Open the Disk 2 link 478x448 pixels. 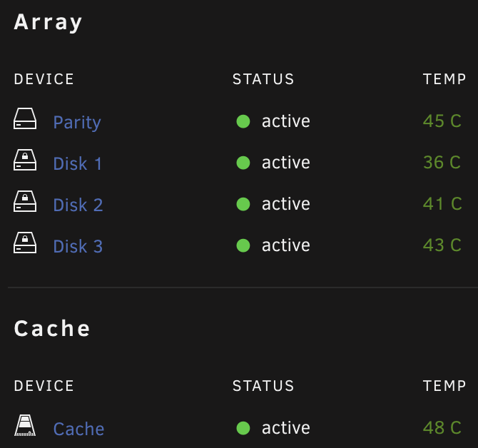click(x=78, y=205)
